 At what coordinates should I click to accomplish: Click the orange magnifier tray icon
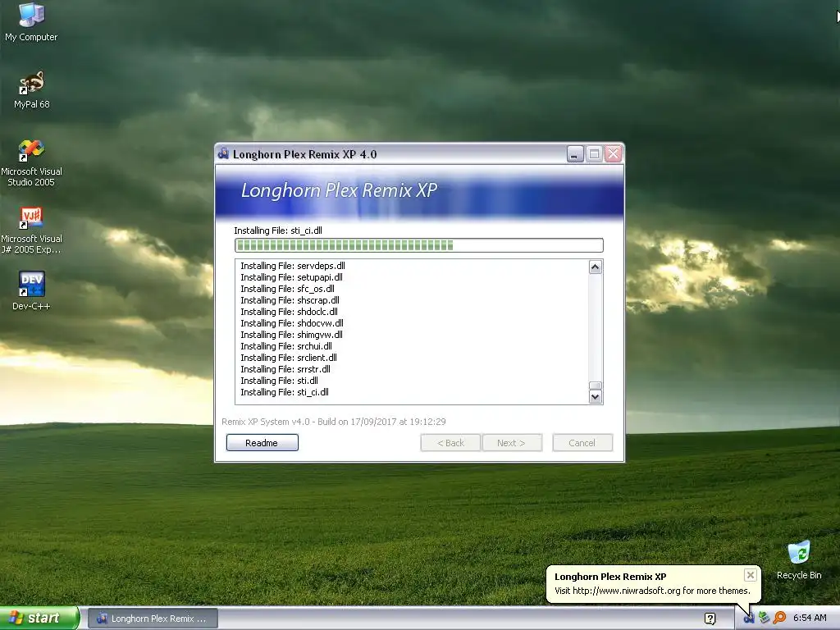pyautogui.click(x=779, y=618)
